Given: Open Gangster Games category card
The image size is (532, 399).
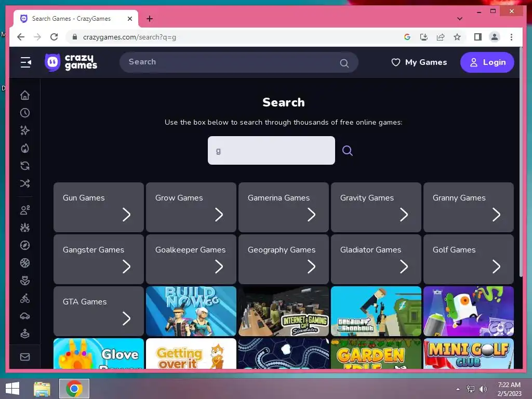Looking at the screenshot, I should [98, 259].
